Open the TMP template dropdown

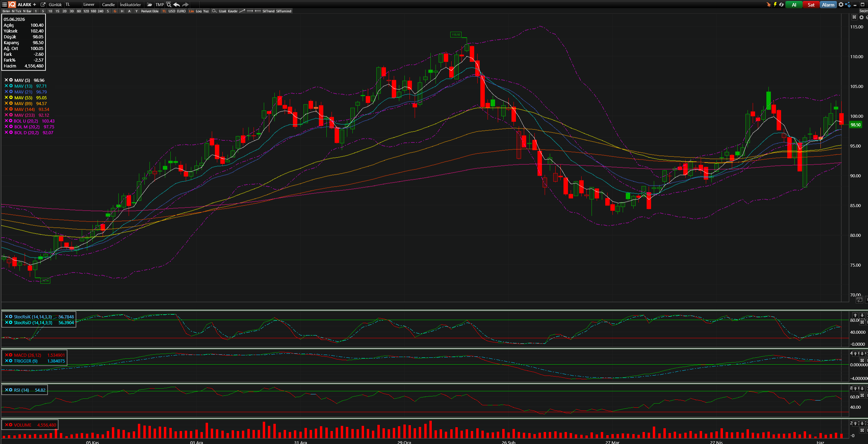159,4
